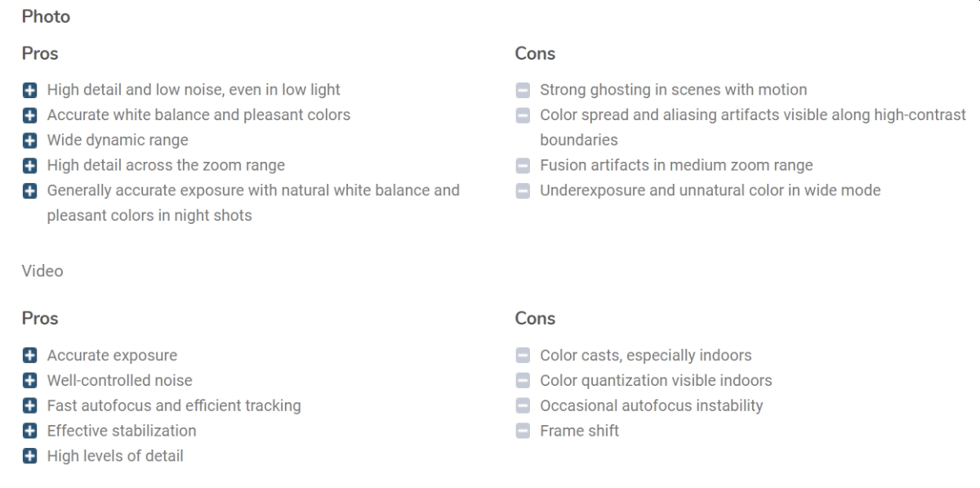
Task: Click plus icon next to "Accurate exposure"
Action: 29,356
